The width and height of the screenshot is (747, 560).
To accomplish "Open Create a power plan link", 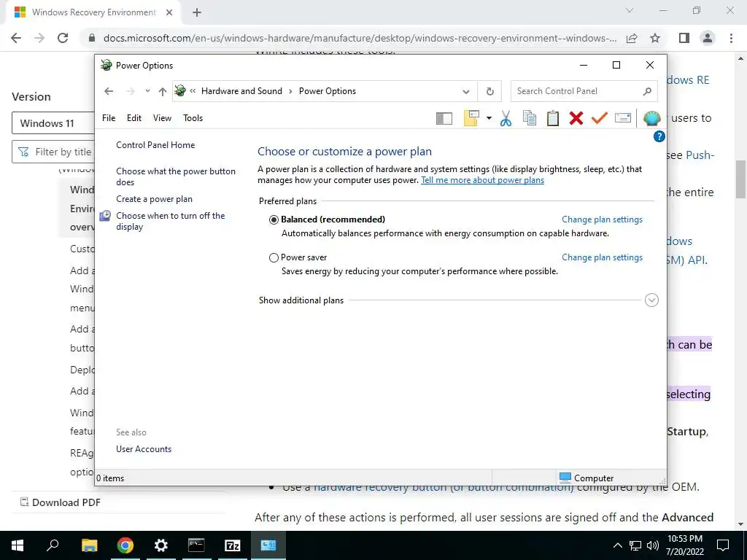I will coord(155,199).
